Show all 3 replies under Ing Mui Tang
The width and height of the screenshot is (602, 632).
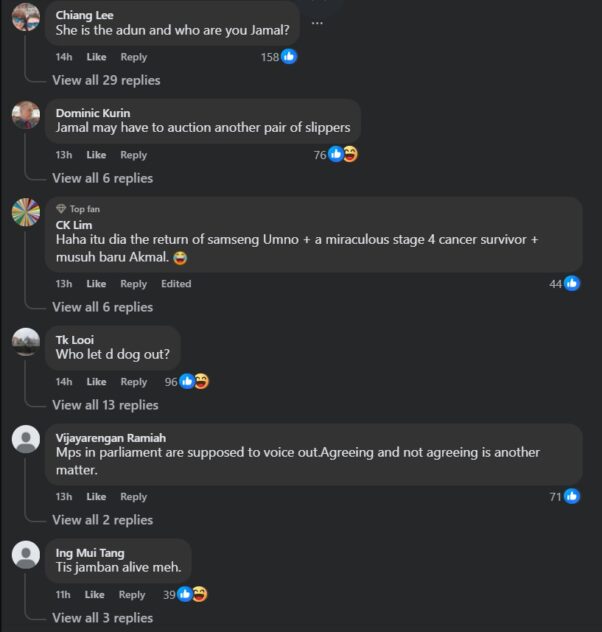[x=102, y=618]
